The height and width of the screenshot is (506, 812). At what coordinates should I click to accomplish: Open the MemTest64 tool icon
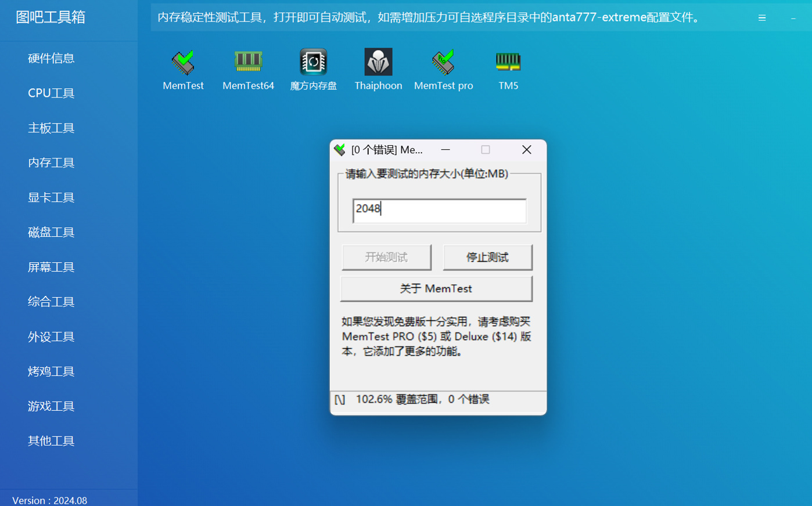pyautogui.click(x=248, y=63)
